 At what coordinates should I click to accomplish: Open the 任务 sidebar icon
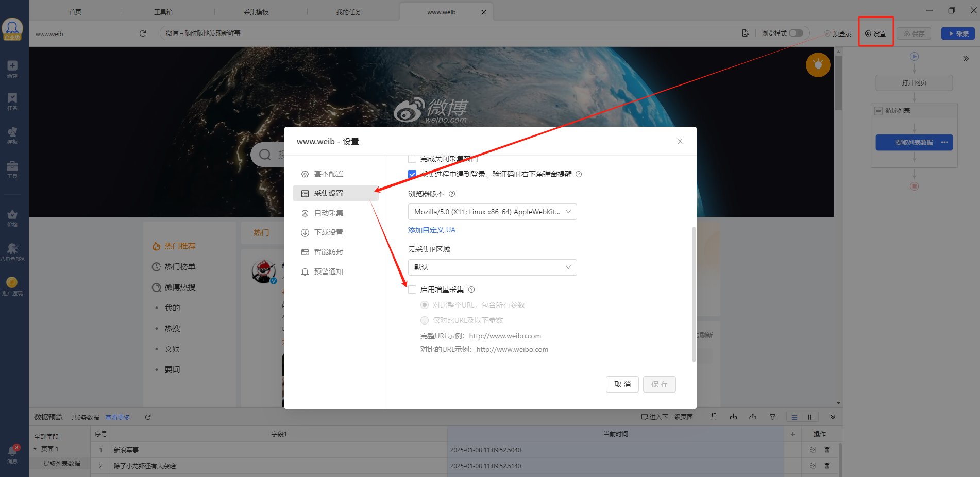(x=12, y=101)
